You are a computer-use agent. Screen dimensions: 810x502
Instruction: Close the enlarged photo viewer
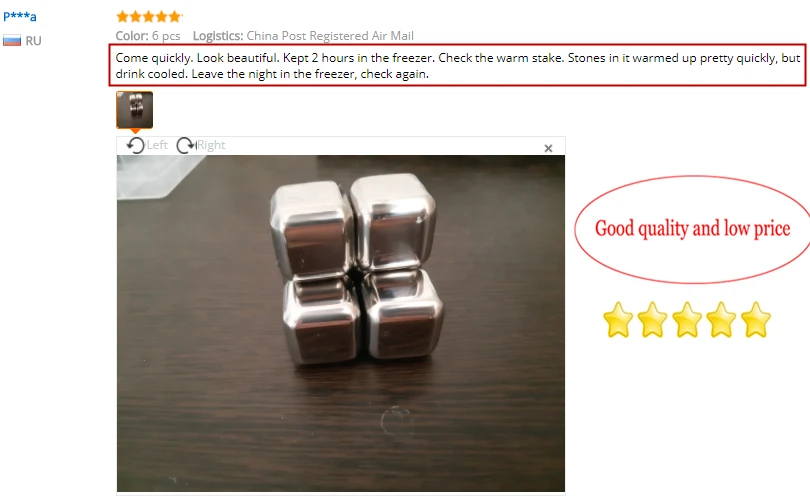point(548,149)
